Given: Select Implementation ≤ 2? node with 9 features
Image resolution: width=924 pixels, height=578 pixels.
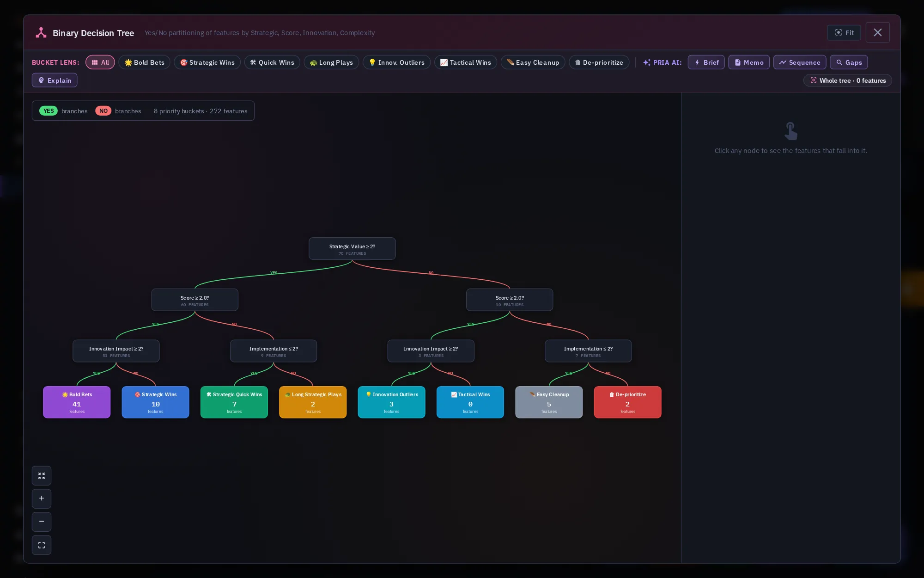Looking at the screenshot, I should click(x=274, y=351).
